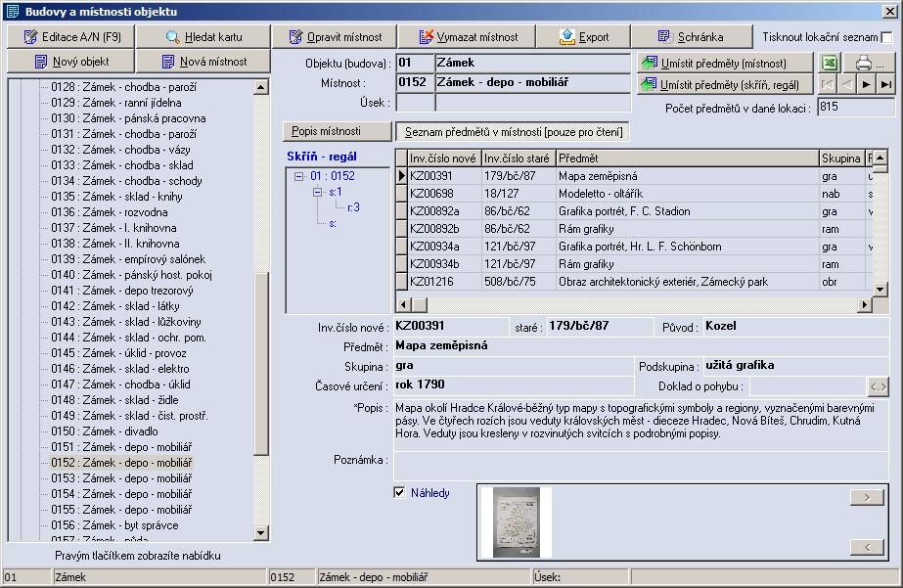This screenshot has height=588, width=903.
Task: Click the items table scroll-up arrow
Action: pos(880,158)
